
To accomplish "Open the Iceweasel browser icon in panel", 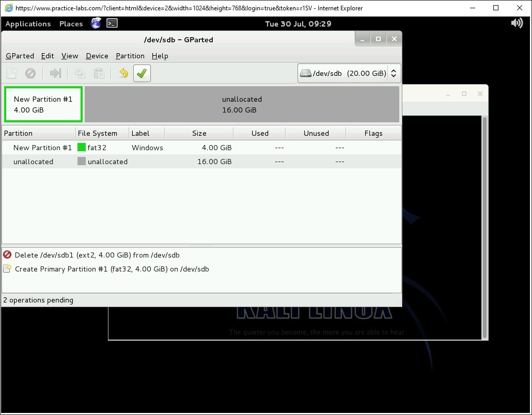I will [96, 23].
